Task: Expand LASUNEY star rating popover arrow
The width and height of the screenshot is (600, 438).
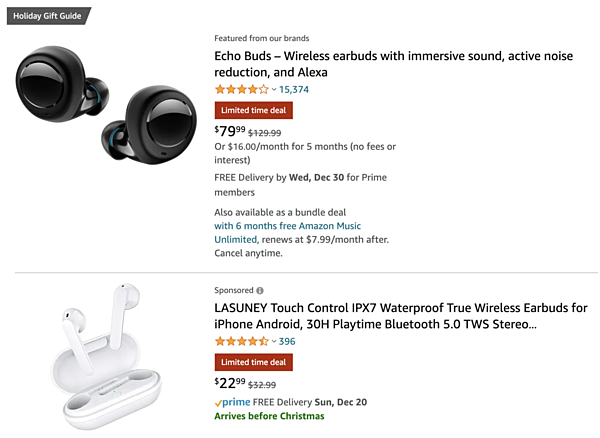Action: pos(273,342)
